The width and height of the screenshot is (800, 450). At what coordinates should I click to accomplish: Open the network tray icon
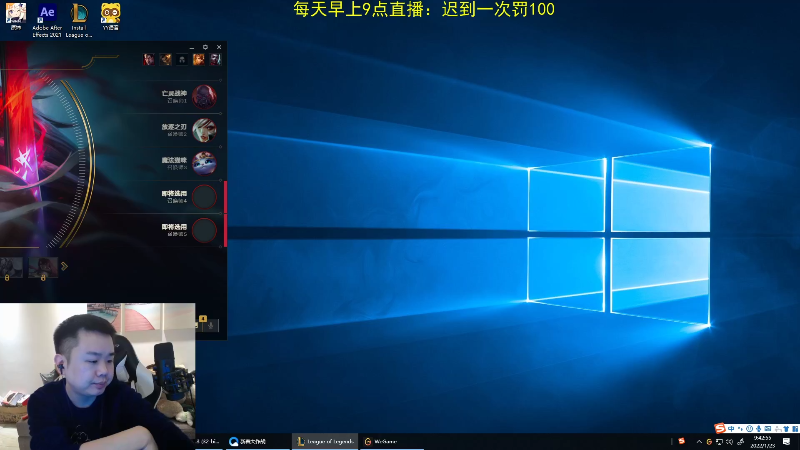[719, 442]
